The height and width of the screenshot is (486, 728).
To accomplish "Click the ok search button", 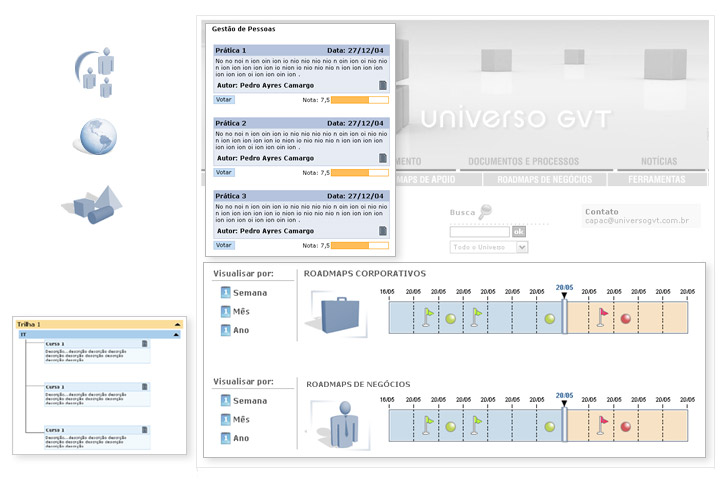I will pos(518,231).
